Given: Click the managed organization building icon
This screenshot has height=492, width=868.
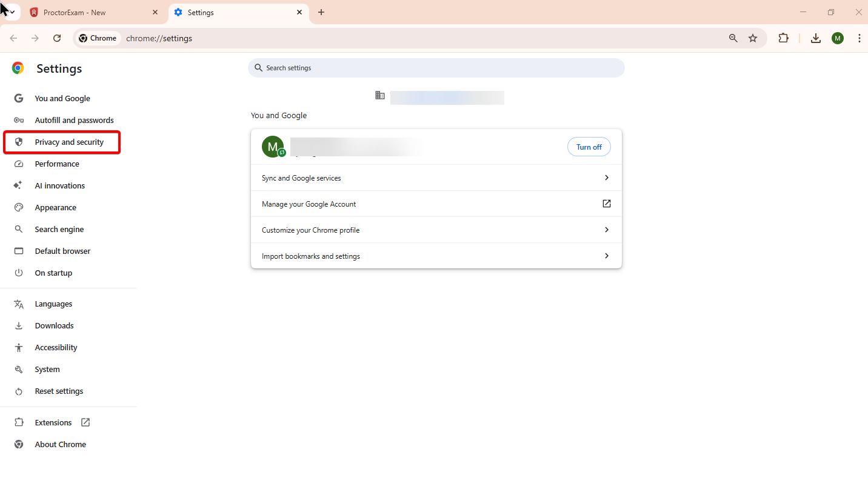Looking at the screenshot, I should pos(380,95).
